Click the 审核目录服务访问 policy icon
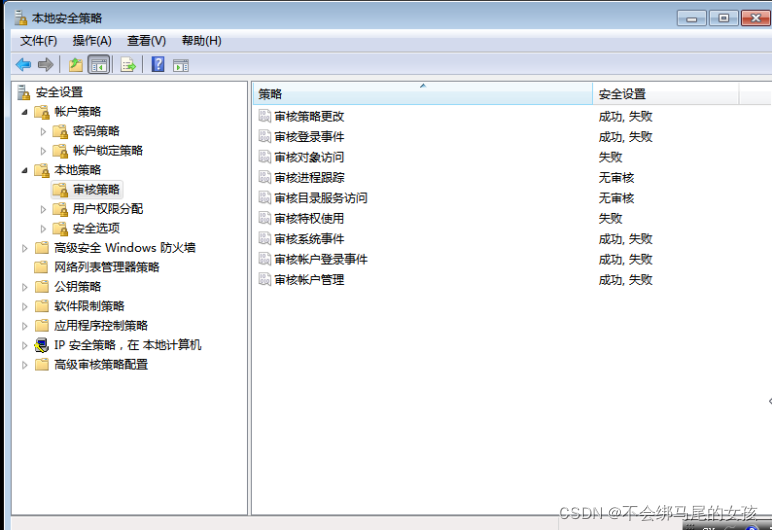Image resolution: width=773 pixels, height=531 pixels. [265, 198]
